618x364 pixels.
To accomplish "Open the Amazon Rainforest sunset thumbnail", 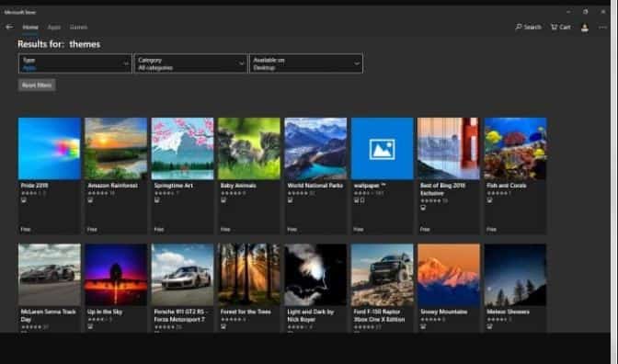I will [116, 149].
